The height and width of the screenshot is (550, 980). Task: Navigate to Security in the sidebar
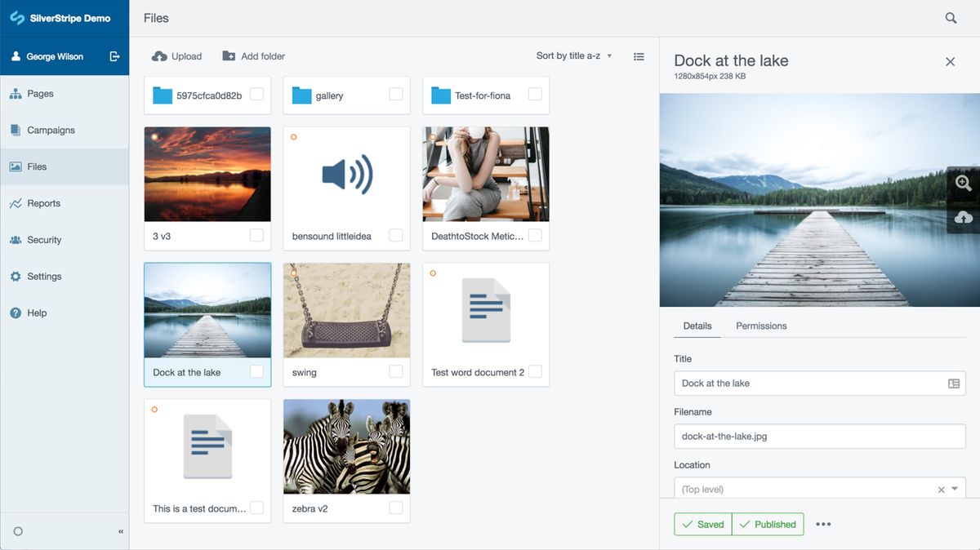pos(45,239)
